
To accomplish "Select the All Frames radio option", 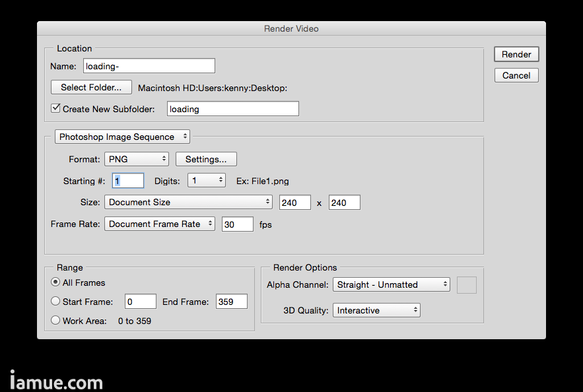I will click(x=55, y=282).
